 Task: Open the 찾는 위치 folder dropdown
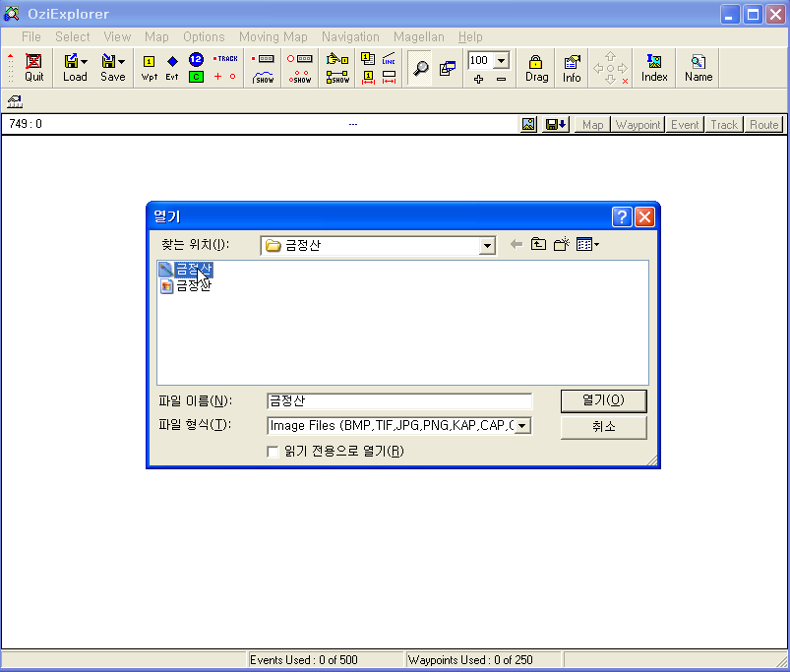[487, 246]
